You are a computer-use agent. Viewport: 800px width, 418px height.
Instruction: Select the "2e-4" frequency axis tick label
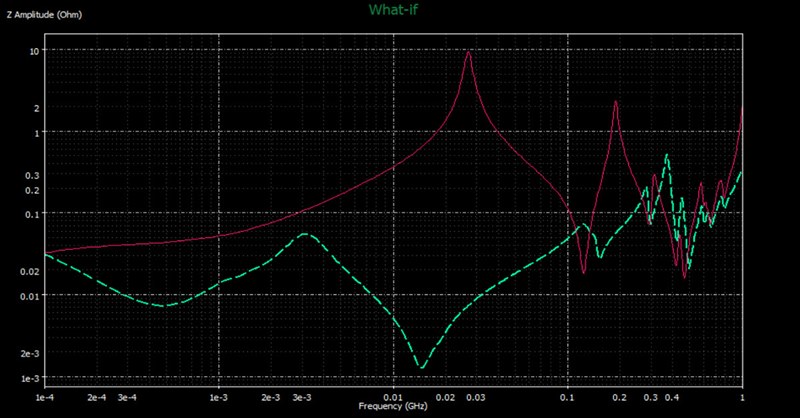tap(98, 397)
